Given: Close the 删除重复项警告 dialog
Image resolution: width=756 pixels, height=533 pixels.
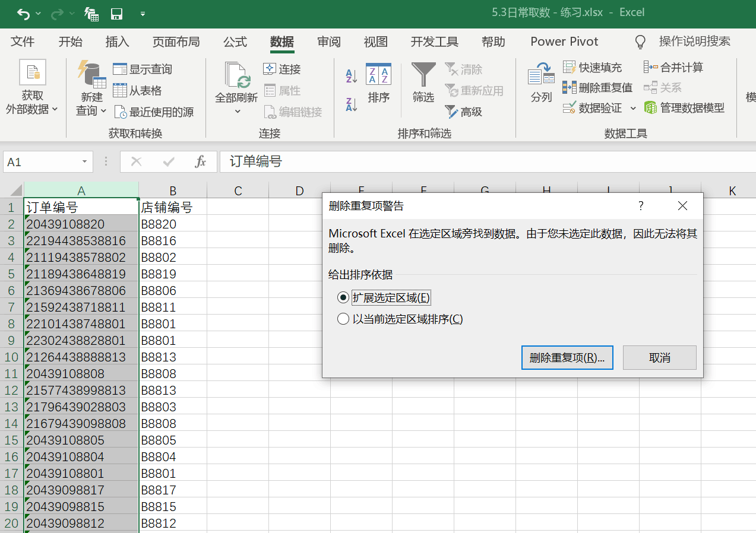Looking at the screenshot, I should (x=682, y=206).
